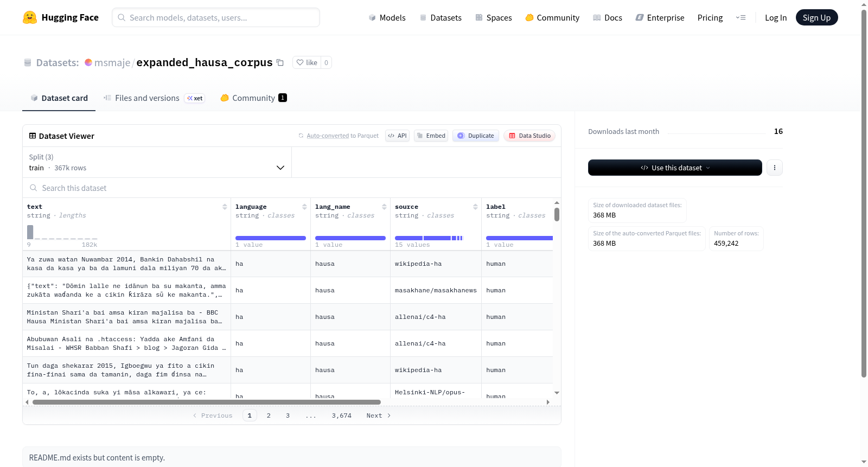Open Data Studio
The image size is (868, 467).
pos(529,136)
